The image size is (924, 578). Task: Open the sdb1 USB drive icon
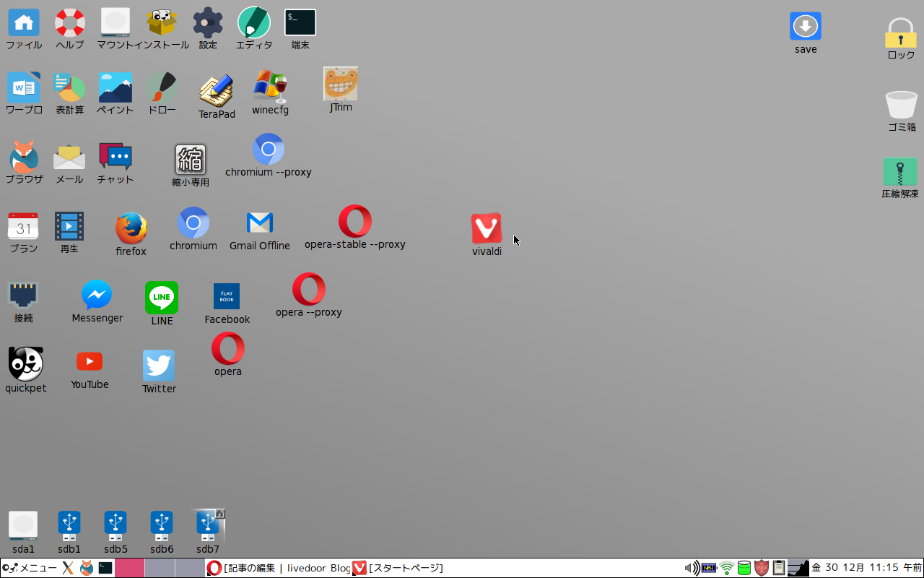[69, 526]
